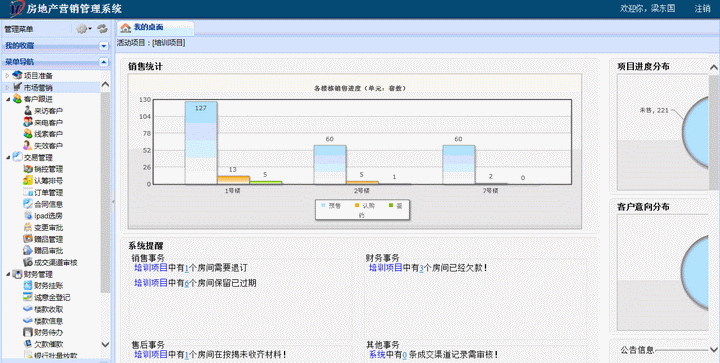Open 诚意金登记 under 财务管理

click(52, 297)
